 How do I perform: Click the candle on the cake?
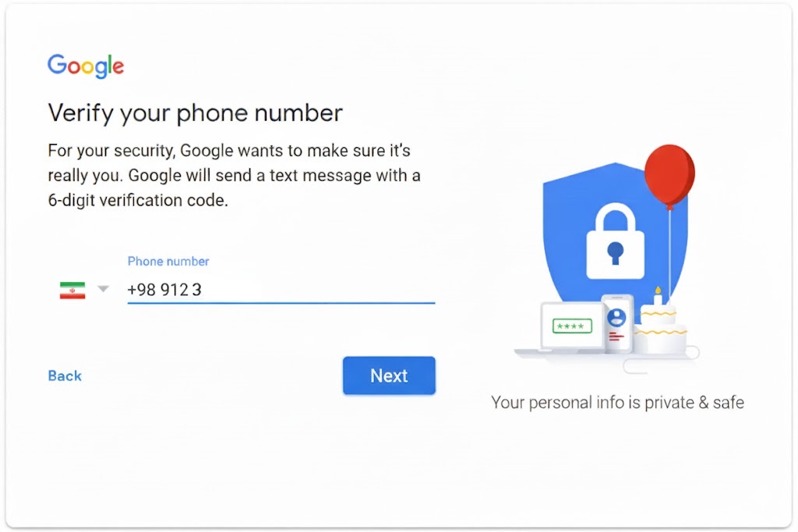(658, 295)
